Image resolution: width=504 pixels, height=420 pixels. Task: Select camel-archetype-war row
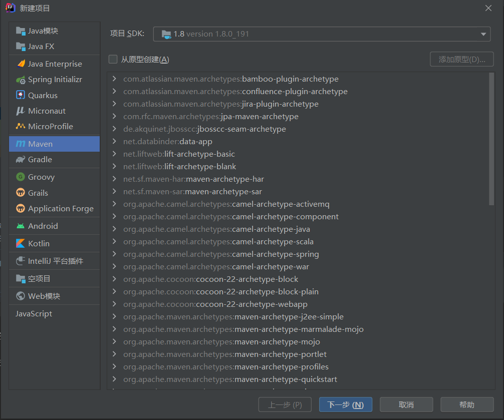[x=298, y=266]
